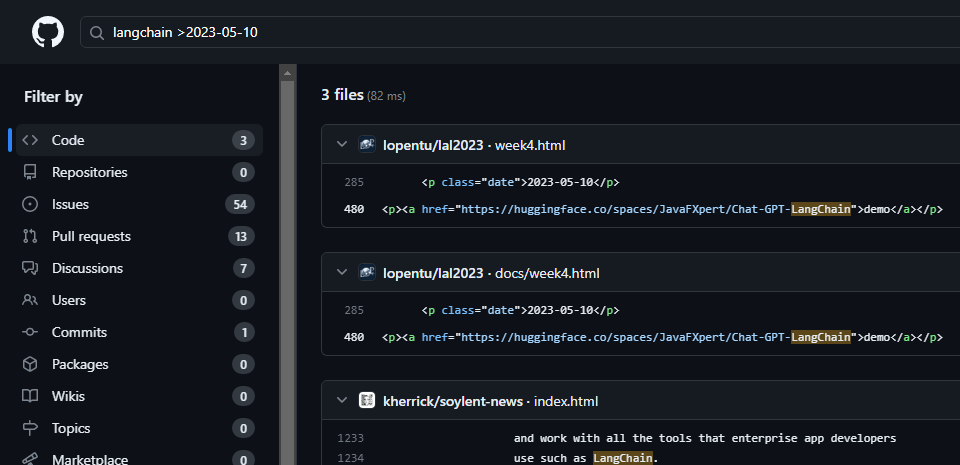The width and height of the screenshot is (960, 465).
Task: Open lopentu avatar beside week4.html
Action: (x=367, y=145)
